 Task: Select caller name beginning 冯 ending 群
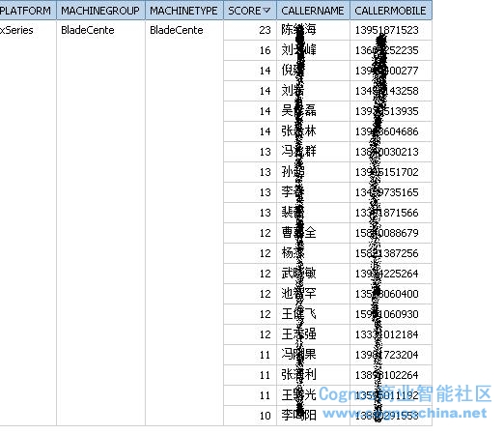(298, 152)
